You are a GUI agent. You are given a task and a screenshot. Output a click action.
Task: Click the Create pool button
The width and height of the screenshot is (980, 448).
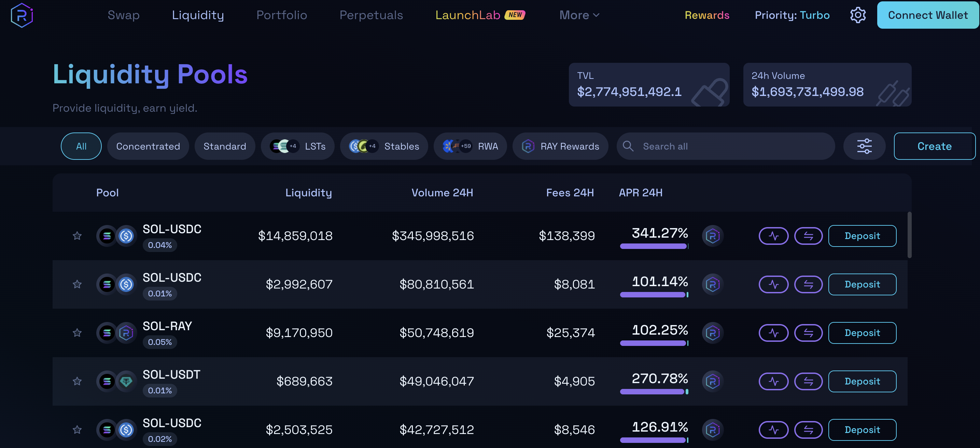point(934,146)
